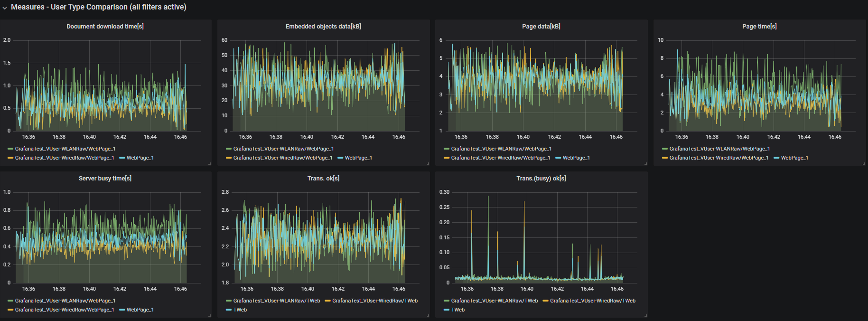Click resize handle of Page data panel
Screen dimensions: 868x321
click(645, 163)
